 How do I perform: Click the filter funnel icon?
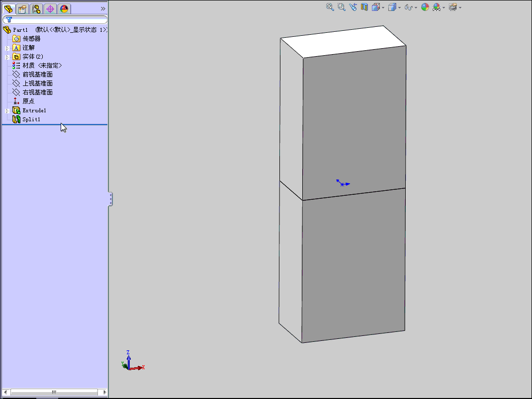tap(9, 20)
